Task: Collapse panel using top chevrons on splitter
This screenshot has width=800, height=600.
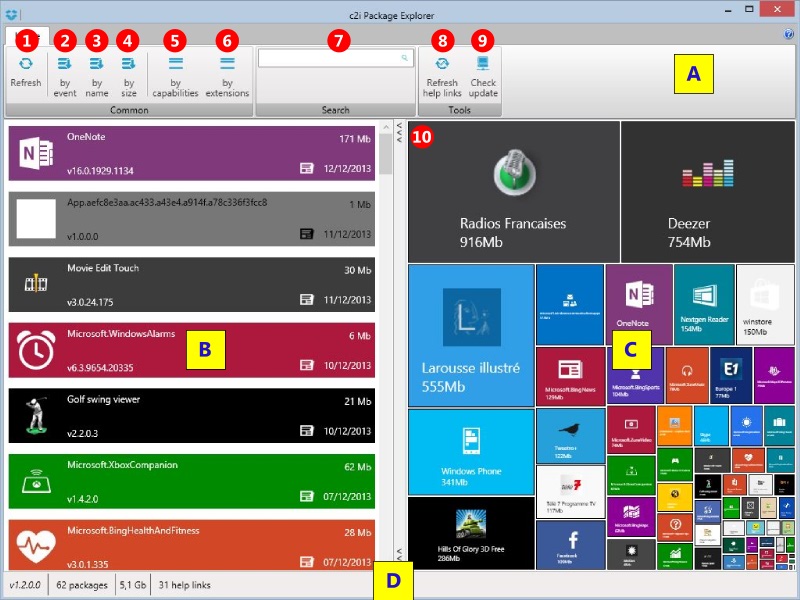Action: pyautogui.click(x=399, y=132)
